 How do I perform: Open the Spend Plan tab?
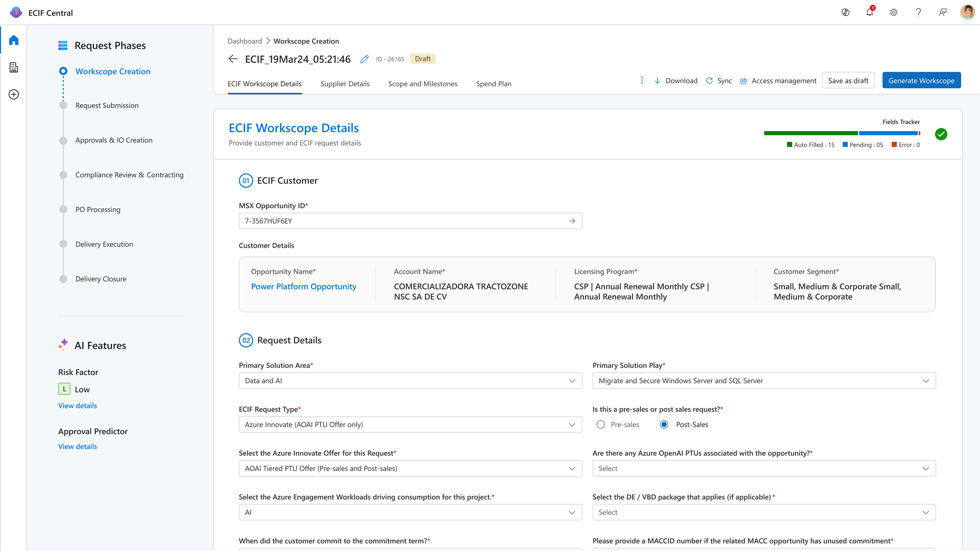click(493, 84)
